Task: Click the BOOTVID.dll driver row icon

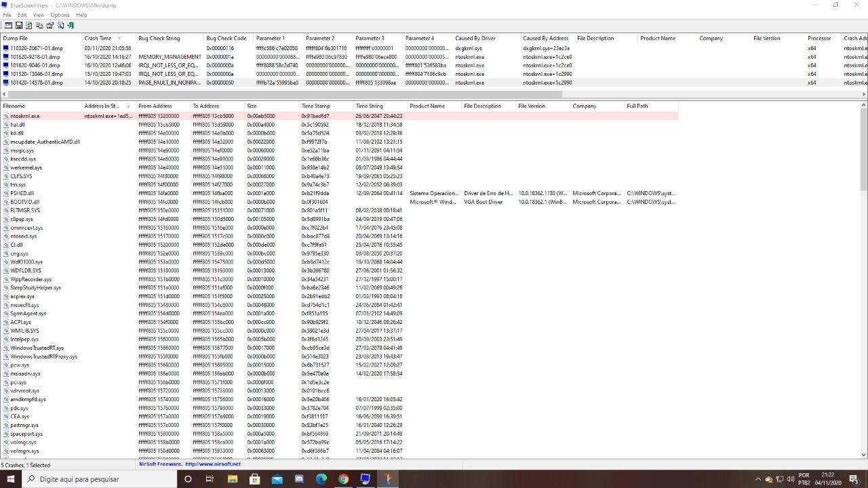Action: click(6, 202)
